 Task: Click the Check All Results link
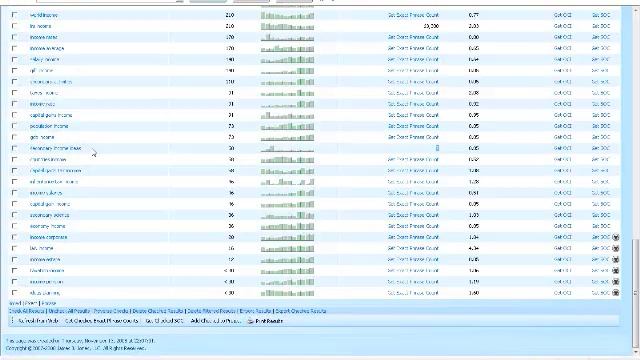27,311
